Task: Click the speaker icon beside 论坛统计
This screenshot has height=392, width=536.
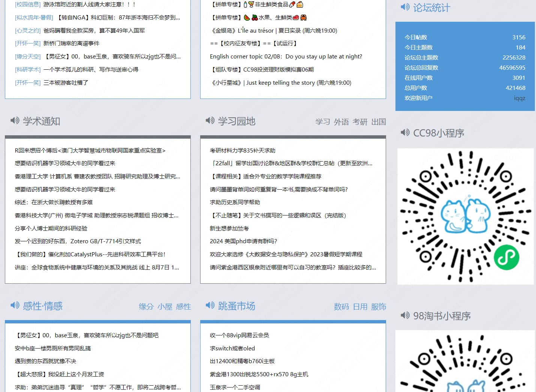Action: tap(405, 7)
